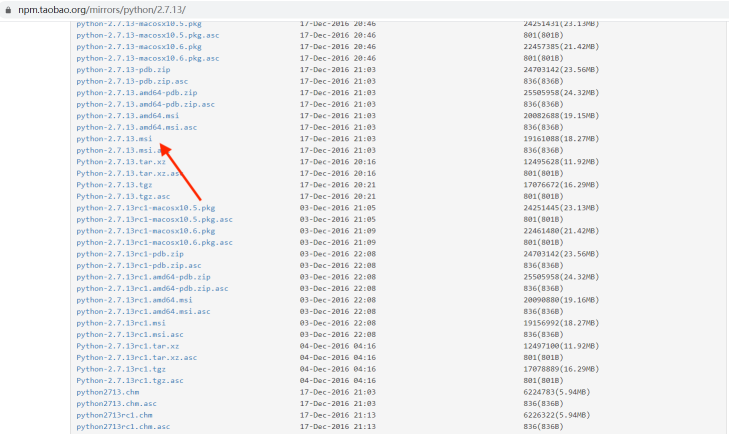Open python-2.7.13.amd64-pdb.zip.asc link
Screen dimensions: 729x434
[146, 104]
